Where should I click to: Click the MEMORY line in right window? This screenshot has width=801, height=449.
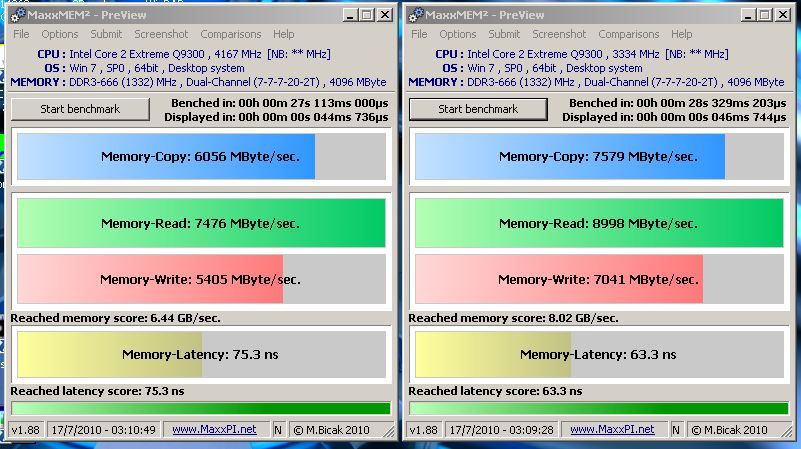[596, 82]
